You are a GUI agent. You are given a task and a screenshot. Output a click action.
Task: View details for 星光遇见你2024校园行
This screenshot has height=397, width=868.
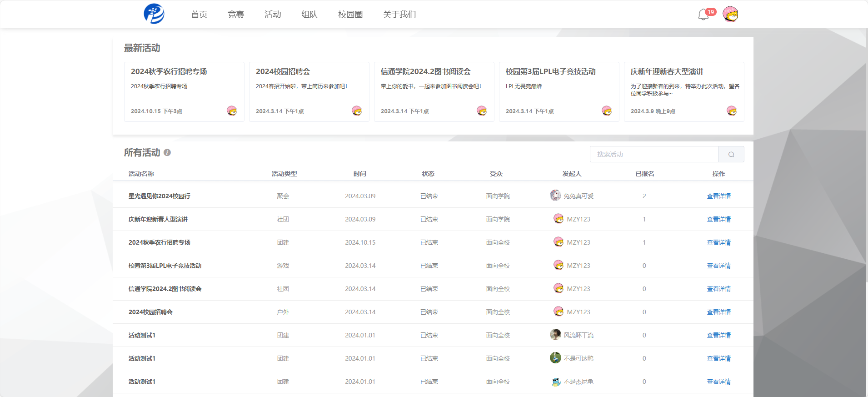pyautogui.click(x=718, y=196)
